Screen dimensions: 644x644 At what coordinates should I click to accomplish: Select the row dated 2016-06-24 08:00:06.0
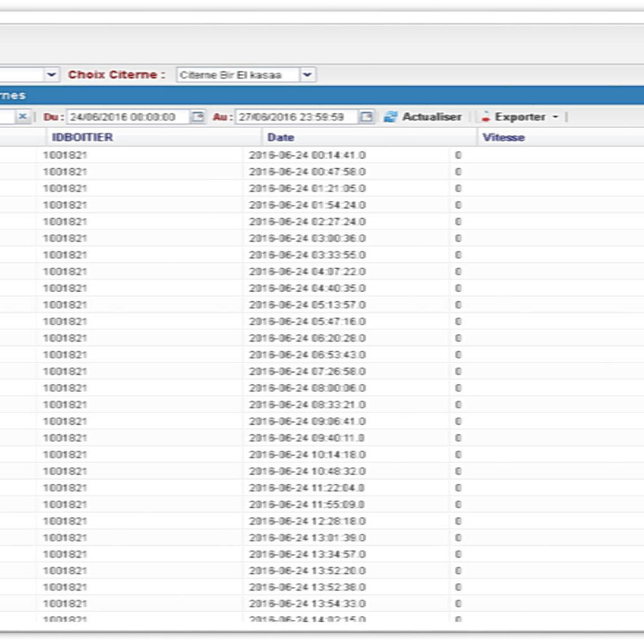(307, 388)
